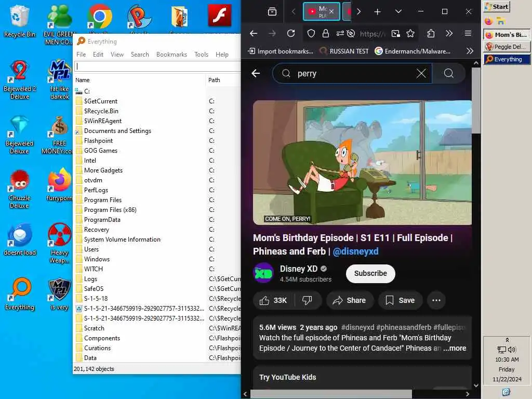Open the Adobe Flash desktop icon
The height and width of the screenshot is (399, 532).
pos(220,16)
